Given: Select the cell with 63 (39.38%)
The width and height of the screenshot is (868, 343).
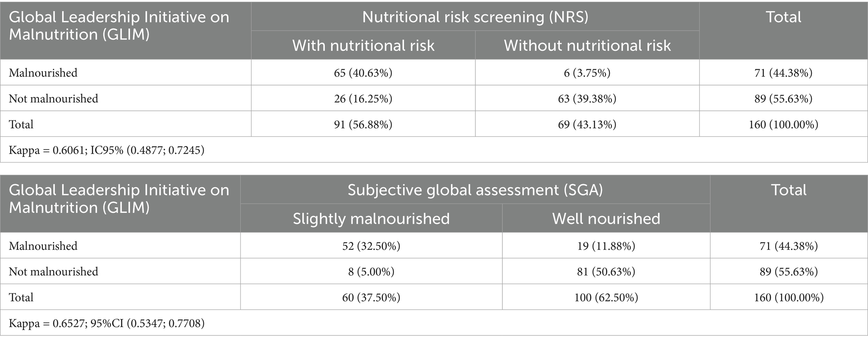Looking at the screenshot, I should (587, 99).
